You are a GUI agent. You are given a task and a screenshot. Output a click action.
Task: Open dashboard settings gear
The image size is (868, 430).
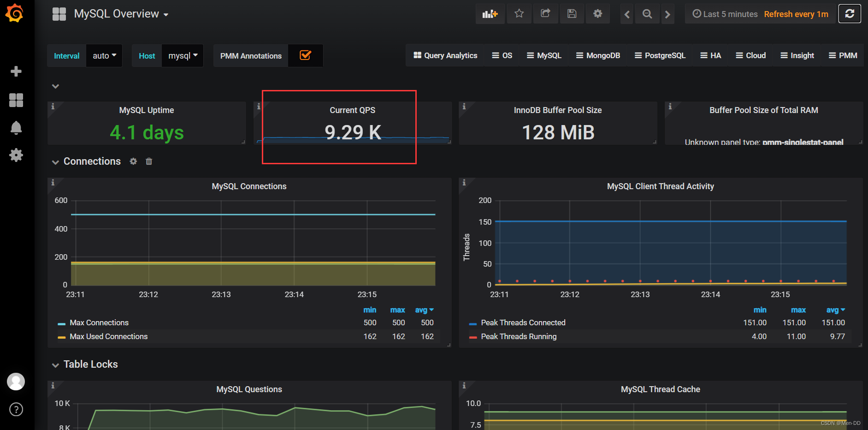(x=598, y=14)
